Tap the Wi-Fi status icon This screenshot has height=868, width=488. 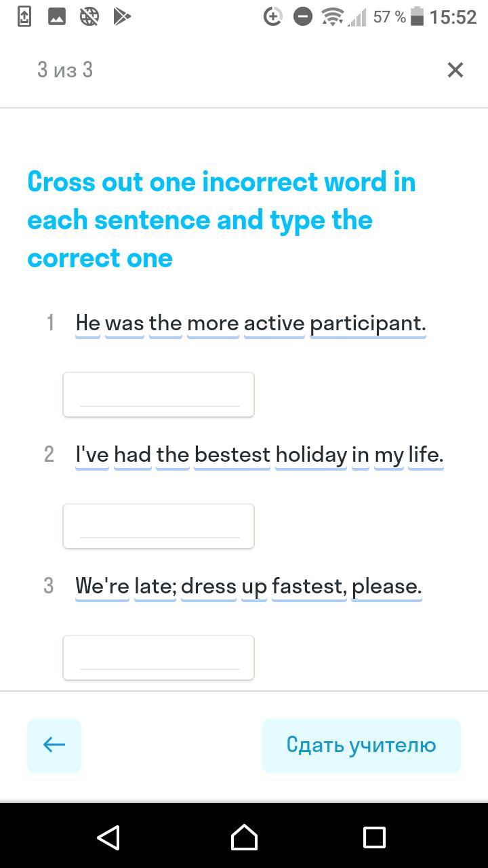(333, 17)
